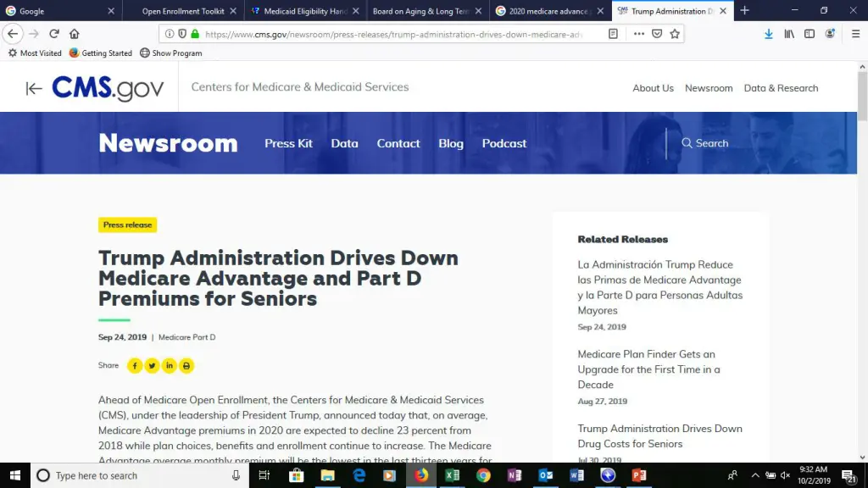Show hidden system tray icons
Viewport: 868px width, 488px height.
pyautogui.click(x=755, y=475)
